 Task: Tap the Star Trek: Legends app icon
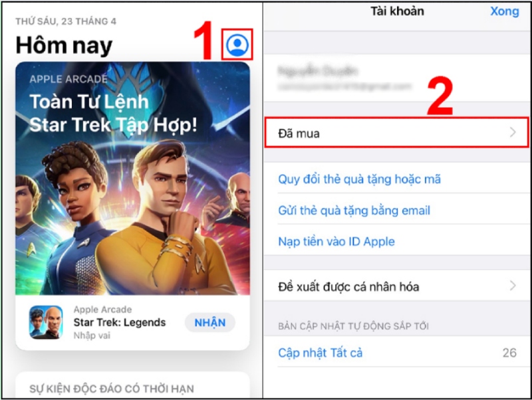[x=46, y=322]
